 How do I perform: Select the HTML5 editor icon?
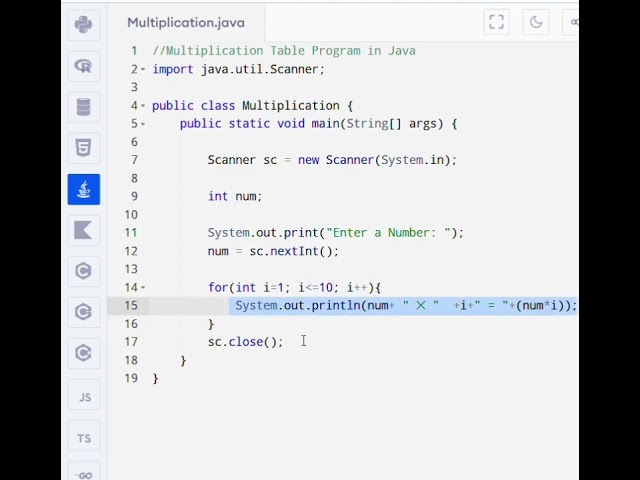click(84, 148)
